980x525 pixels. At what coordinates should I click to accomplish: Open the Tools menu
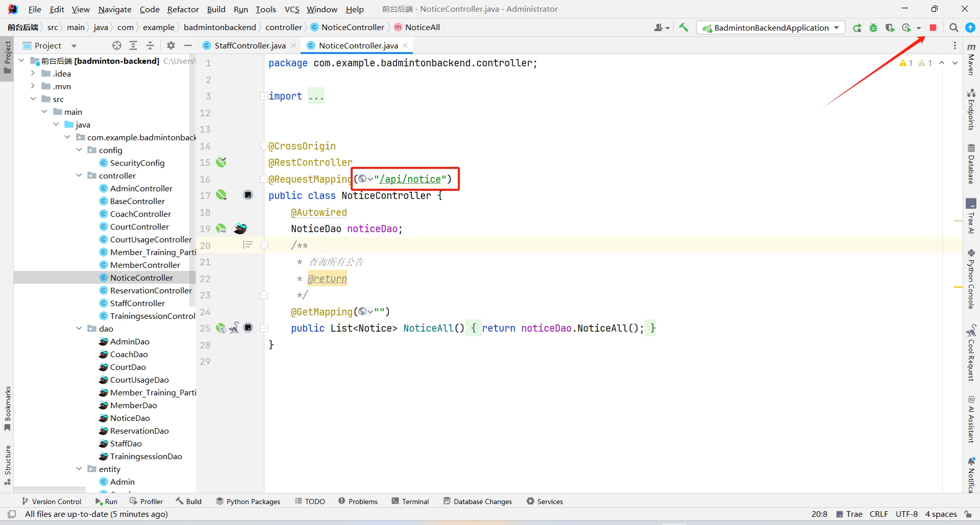265,9
